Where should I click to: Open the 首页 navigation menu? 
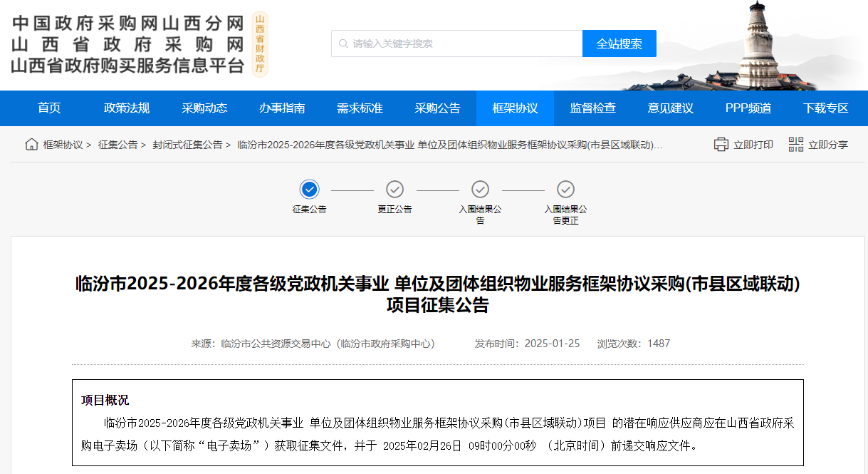pos(48,108)
